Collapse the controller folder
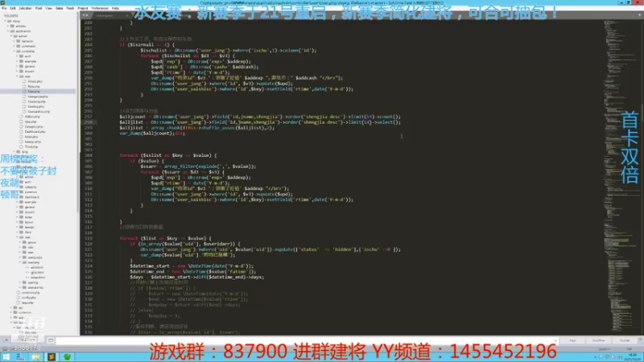The height and width of the screenshot is (362, 644). (x=14, y=51)
